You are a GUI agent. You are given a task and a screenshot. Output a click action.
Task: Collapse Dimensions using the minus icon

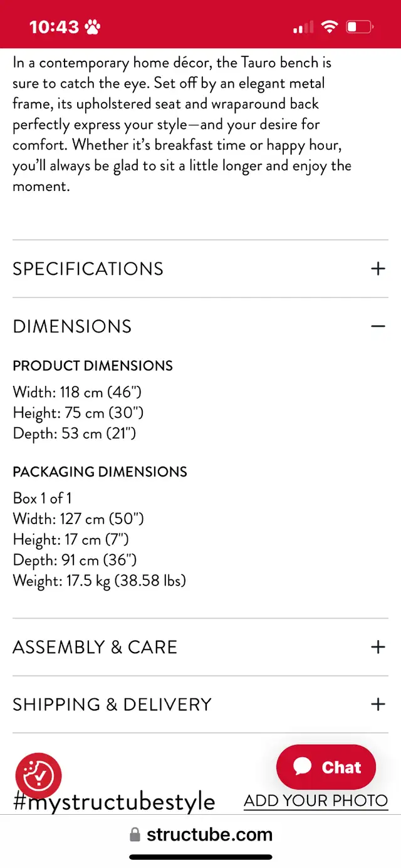pyautogui.click(x=378, y=326)
